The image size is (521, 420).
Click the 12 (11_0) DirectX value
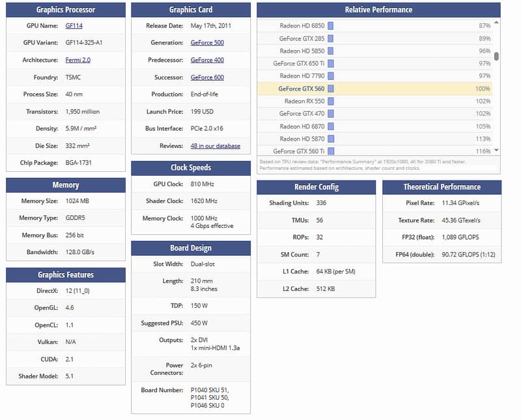click(x=77, y=290)
